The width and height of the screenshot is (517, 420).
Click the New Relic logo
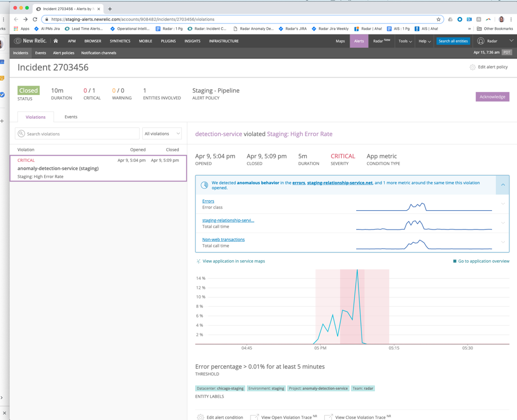[30, 40]
